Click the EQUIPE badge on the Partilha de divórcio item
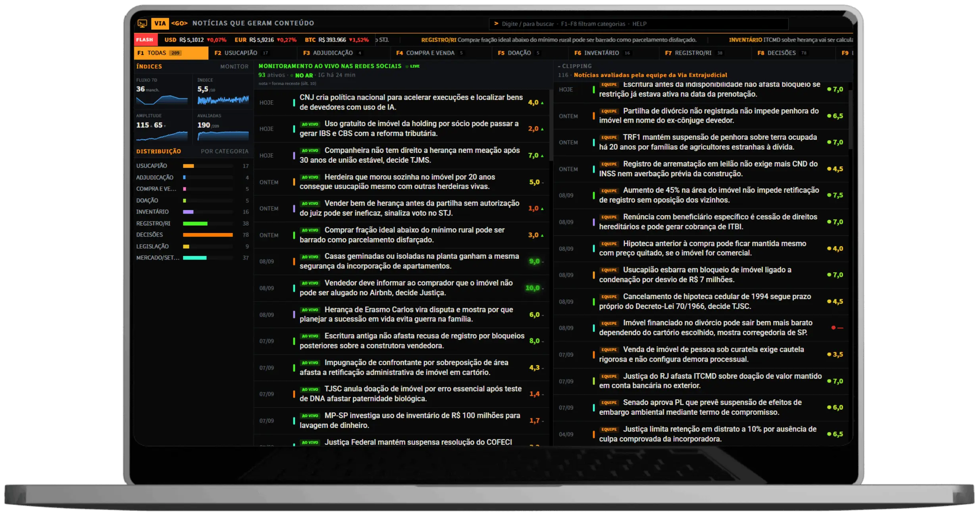This screenshot has height=516, width=980. pyautogui.click(x=609, y=111)
